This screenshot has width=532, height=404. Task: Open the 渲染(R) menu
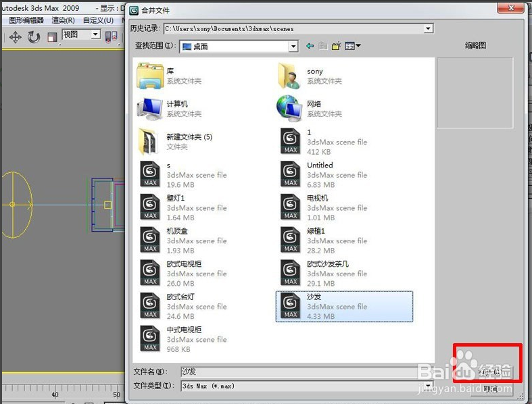point(63,20)
